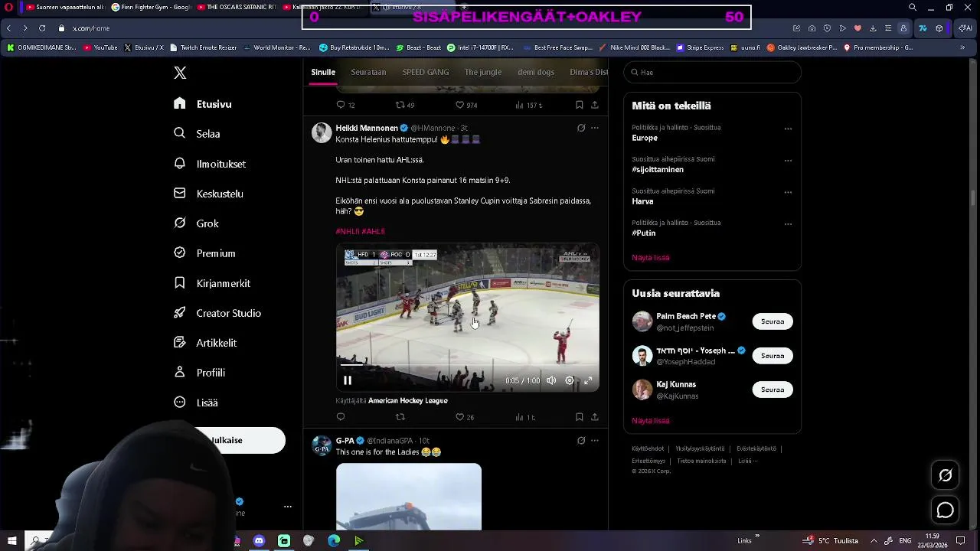This screenshot has width=980, height=551.
Task: Repost the top post with 49 reposts
Action: 405,105
